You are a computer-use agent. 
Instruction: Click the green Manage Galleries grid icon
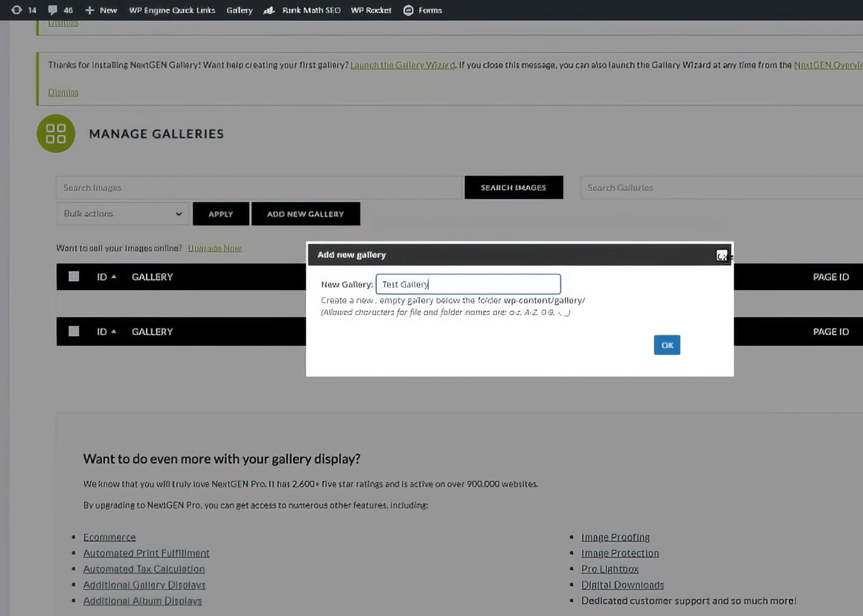coord(56,133)
